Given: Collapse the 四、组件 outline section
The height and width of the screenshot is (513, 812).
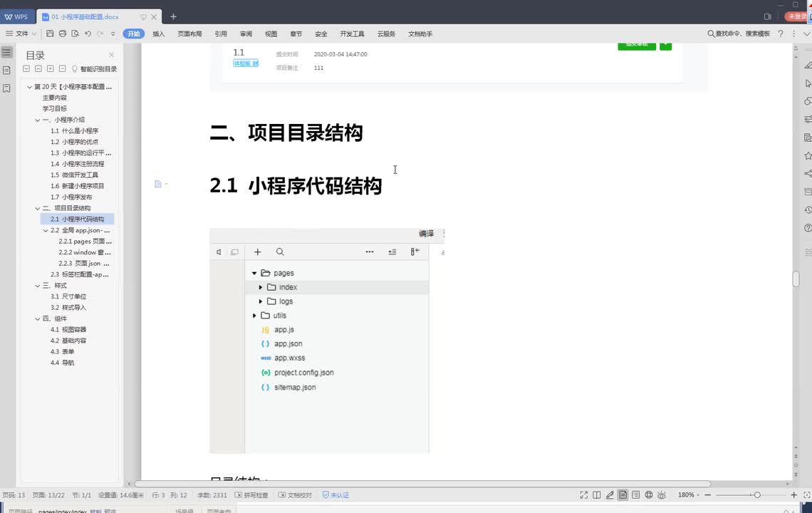Looking at the screenshot, I should (37, 318).
